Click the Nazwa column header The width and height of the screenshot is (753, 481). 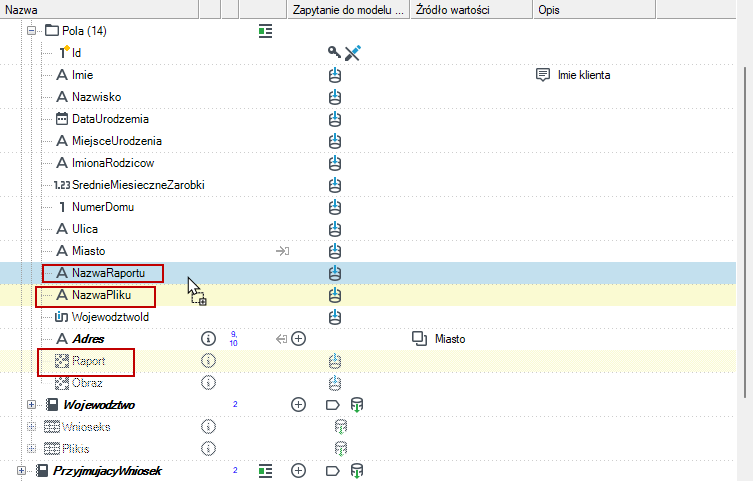[99, 10]
